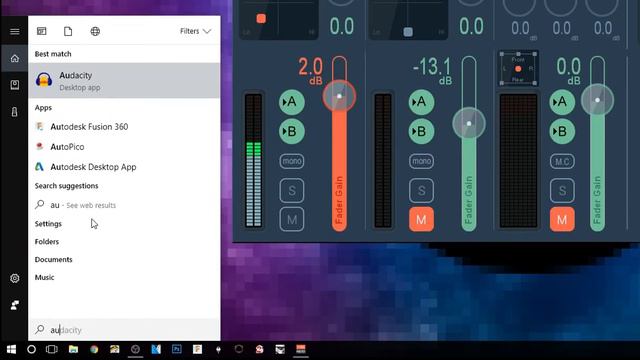Viewport: 640px width, 360px height.
Task: Unmute the 0.0 dB virtual strip
Action: [x=562, y=220]
